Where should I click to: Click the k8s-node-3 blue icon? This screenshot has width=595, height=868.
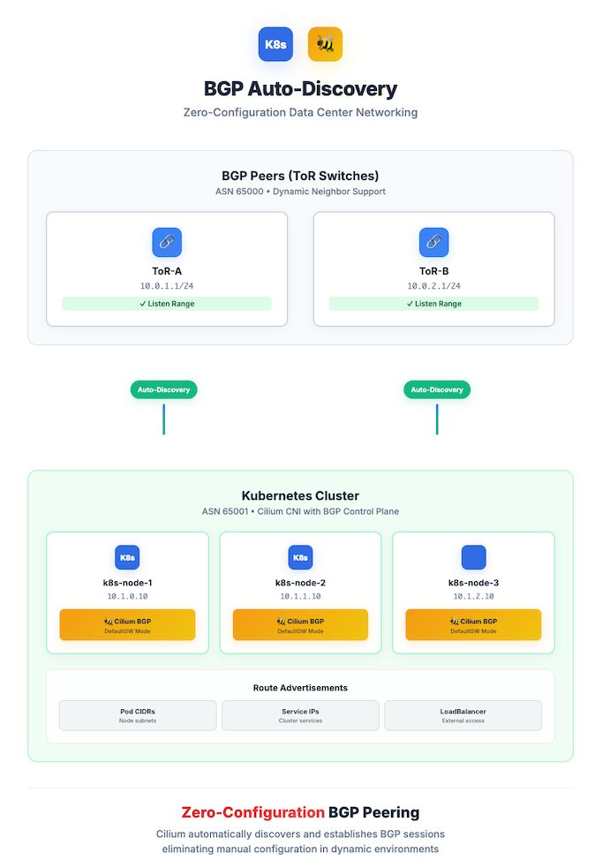474,557
